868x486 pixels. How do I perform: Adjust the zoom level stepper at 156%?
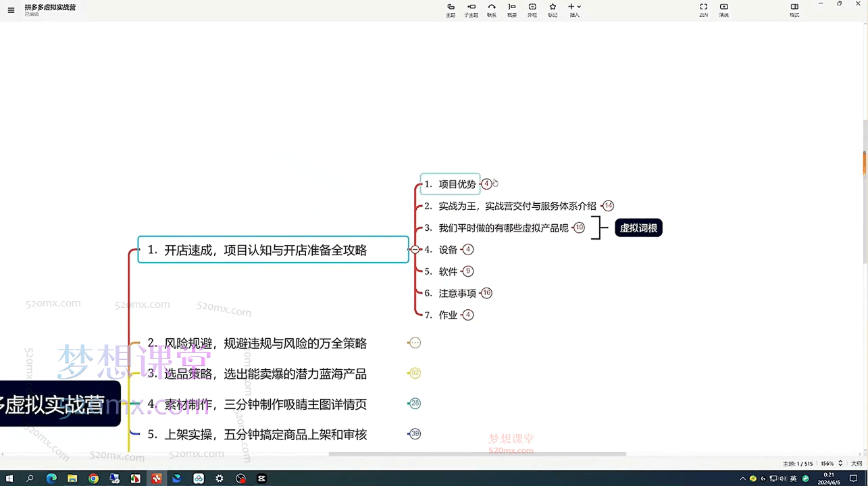click(x=840, y=464)
